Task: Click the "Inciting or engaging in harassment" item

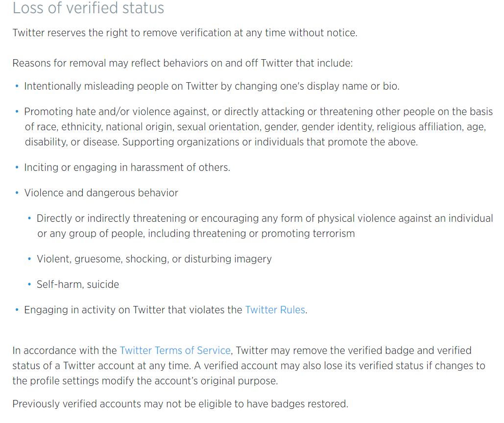Action: click(x=127, y=167)
